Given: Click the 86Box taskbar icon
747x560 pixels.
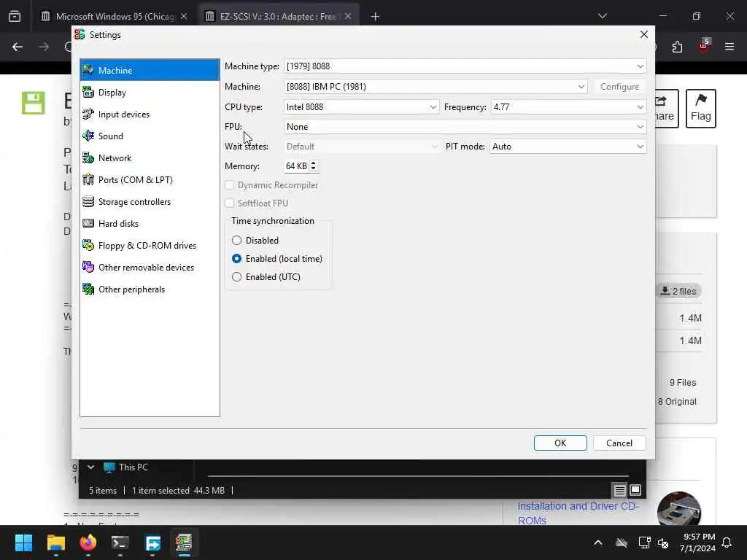Looking at the screenshot, I should pos(184,542).
